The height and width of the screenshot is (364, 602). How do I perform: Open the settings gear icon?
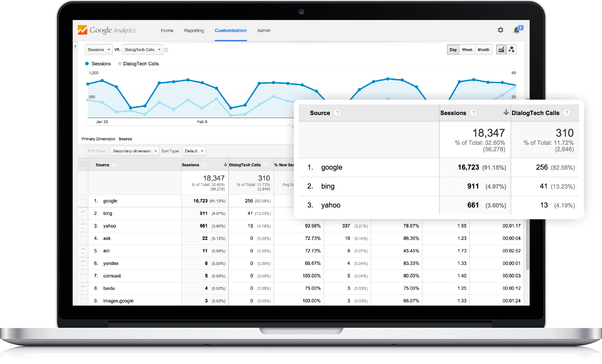coord(500,30)
